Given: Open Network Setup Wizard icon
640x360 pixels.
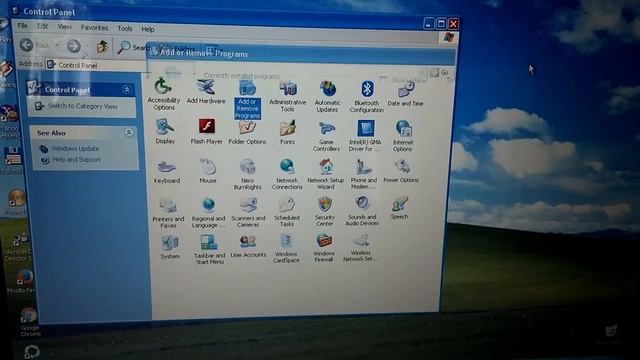Looking at the screenshot, I should pyautogui.click(x=326, y=174).
